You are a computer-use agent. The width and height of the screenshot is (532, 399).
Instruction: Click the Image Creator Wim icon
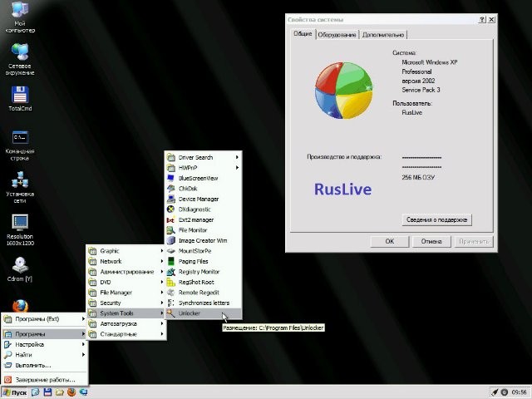tap(171, 240)
